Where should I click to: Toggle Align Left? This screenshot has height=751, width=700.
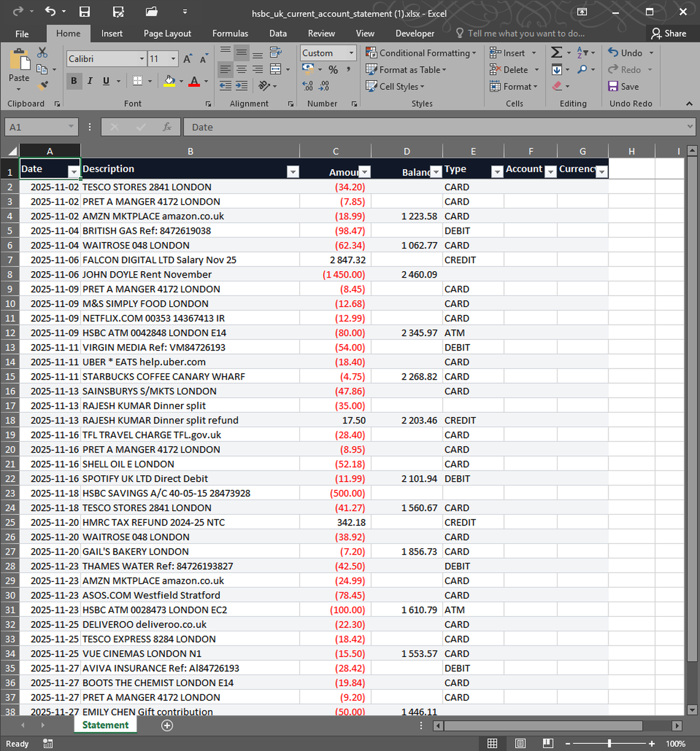225,69
